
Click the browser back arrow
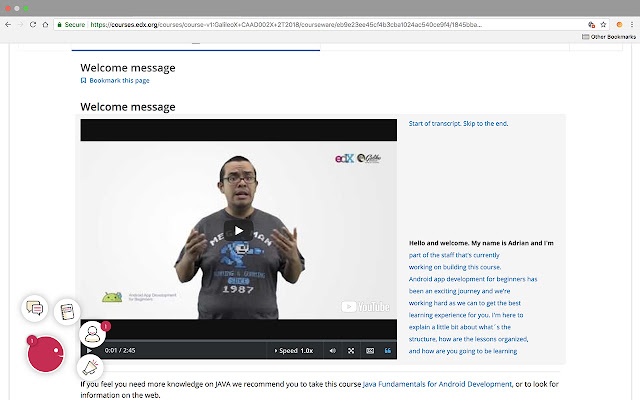tap(8, 24)
